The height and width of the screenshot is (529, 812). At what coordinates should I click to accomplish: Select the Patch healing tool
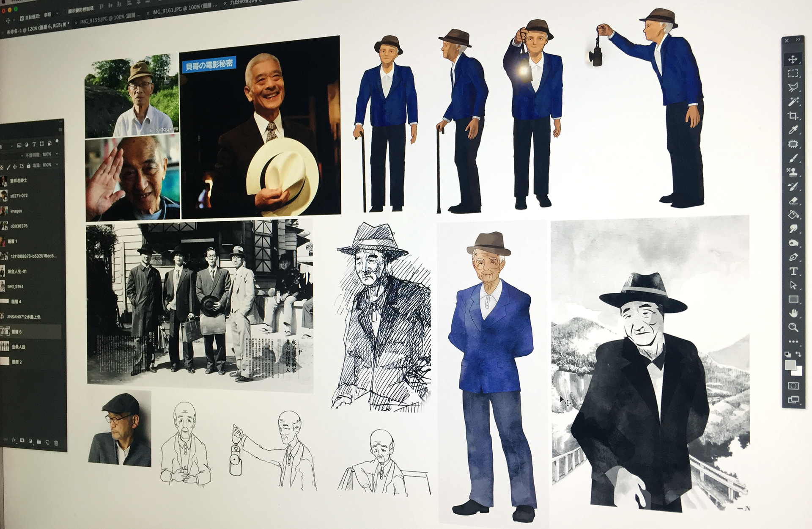click(x=793, y=144)
